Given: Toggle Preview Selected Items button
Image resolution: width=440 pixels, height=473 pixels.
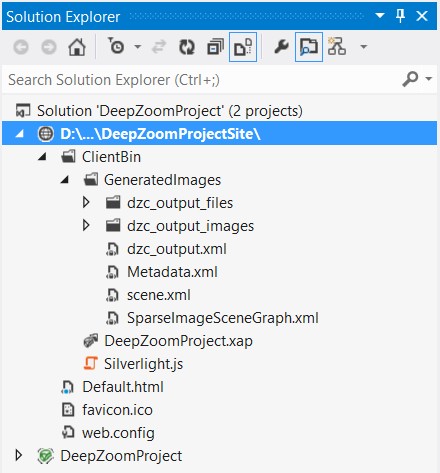Looking at the screenshot, I should click(x=309, y=47).
